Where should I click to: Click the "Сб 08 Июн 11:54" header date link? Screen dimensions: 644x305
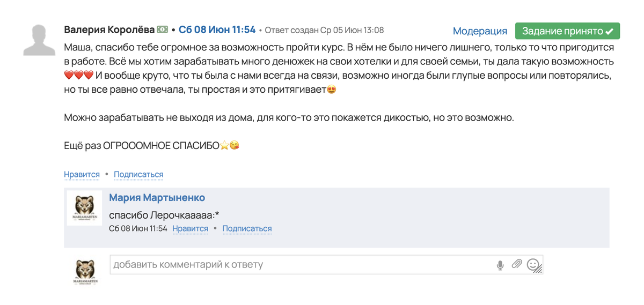tap(217, 30)
